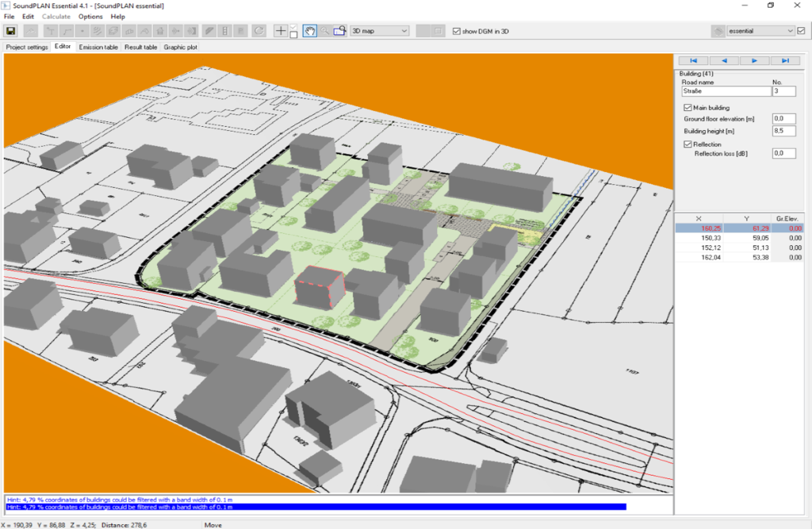
Task: Toggle show DGM in 3D checkbox
Action: (x=456, y=31)
